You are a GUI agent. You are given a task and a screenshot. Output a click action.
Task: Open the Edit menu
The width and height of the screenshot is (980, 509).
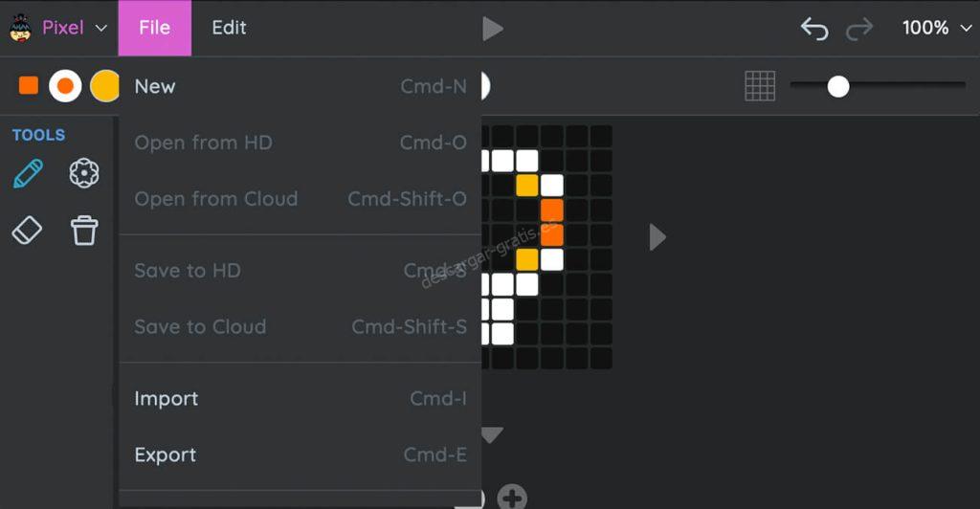click(229, 28)
